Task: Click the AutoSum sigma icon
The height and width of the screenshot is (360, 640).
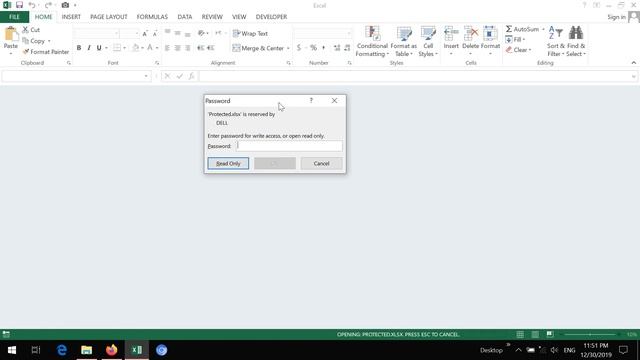Action: 509,29
